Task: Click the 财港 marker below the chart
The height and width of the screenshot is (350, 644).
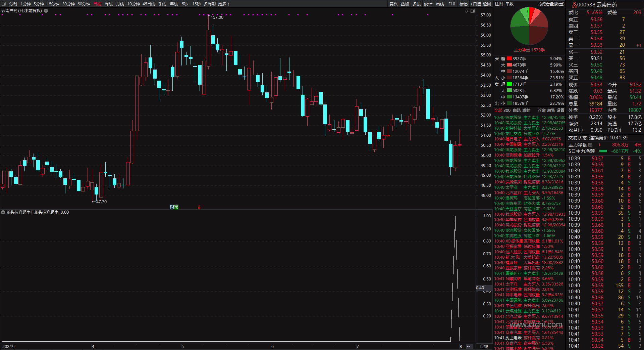Action: (x=174, y=207)
